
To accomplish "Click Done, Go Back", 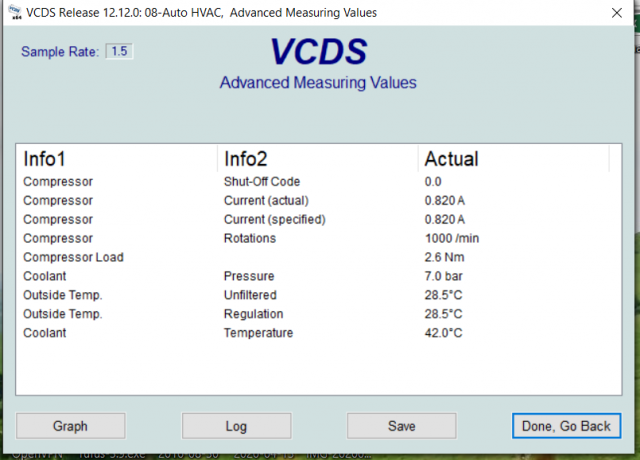I will pyautogui.click(x=566, y=426).
